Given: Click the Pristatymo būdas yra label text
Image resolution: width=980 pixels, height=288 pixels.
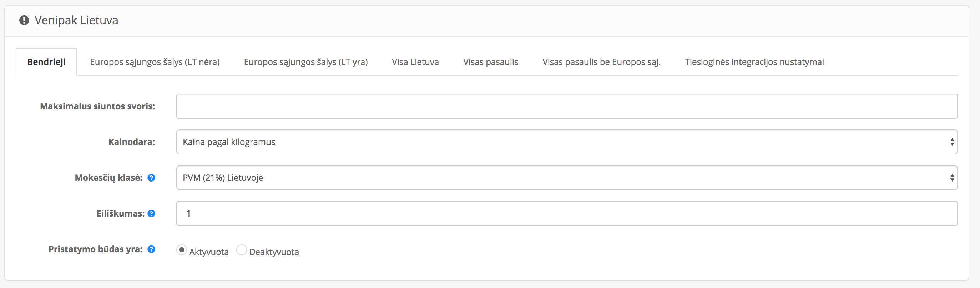Looking at the screenshot, I should point(96,249).
